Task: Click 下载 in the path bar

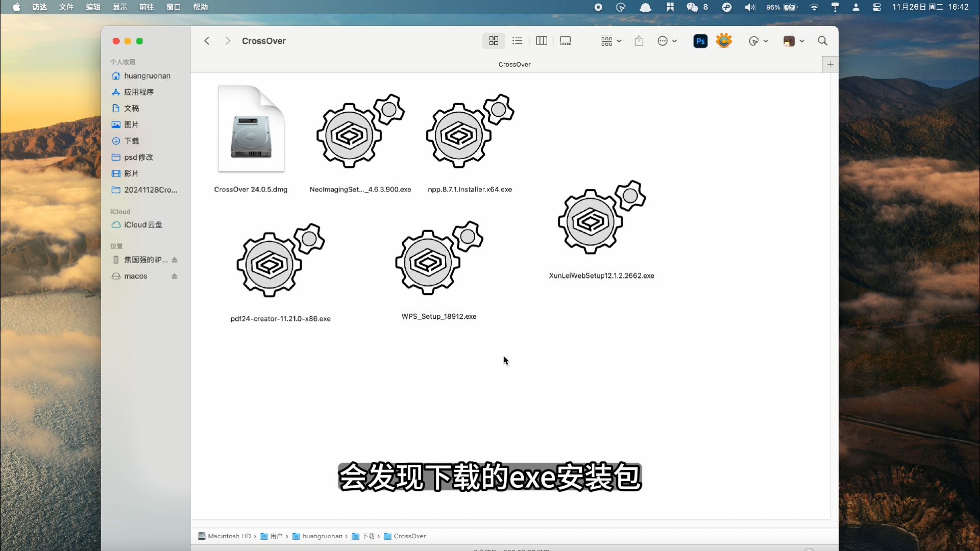Action: (363, 536)
